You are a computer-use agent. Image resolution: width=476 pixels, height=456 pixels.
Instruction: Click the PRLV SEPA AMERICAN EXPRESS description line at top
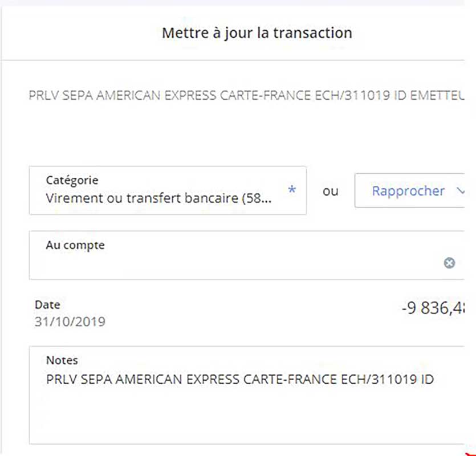tap(246, 95)
